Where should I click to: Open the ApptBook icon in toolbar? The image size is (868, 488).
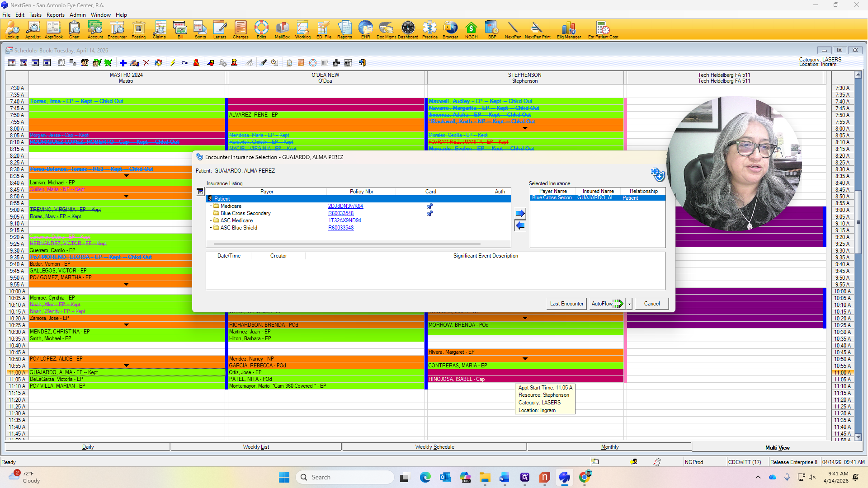click(53, 30)
